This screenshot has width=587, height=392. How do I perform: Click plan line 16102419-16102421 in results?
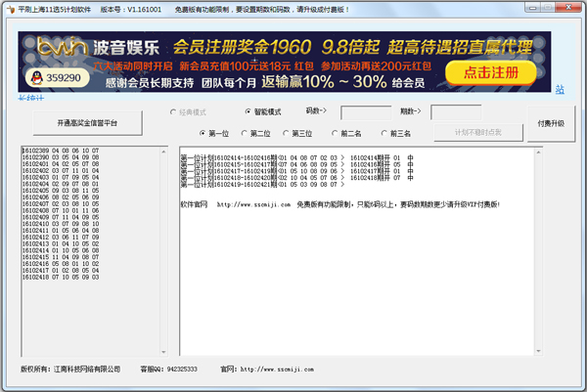(x=262, y=185)
